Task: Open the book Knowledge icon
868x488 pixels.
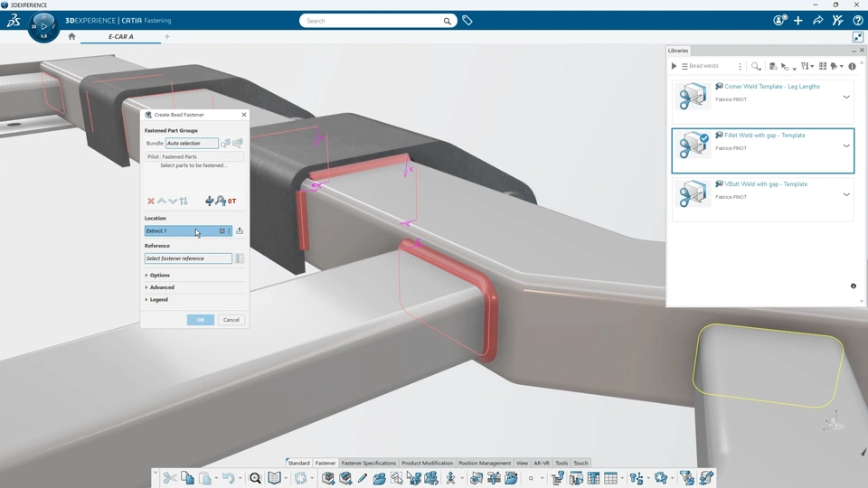Action: click(275, 478)
